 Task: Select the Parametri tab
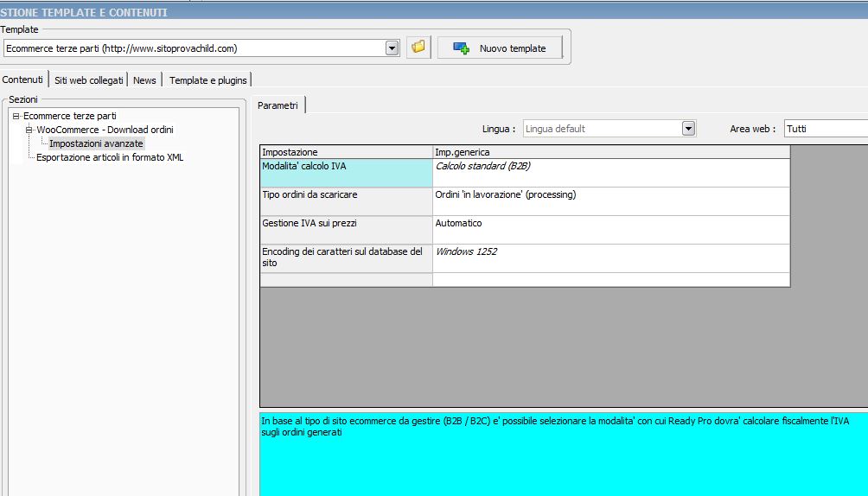tap(278, 105)
